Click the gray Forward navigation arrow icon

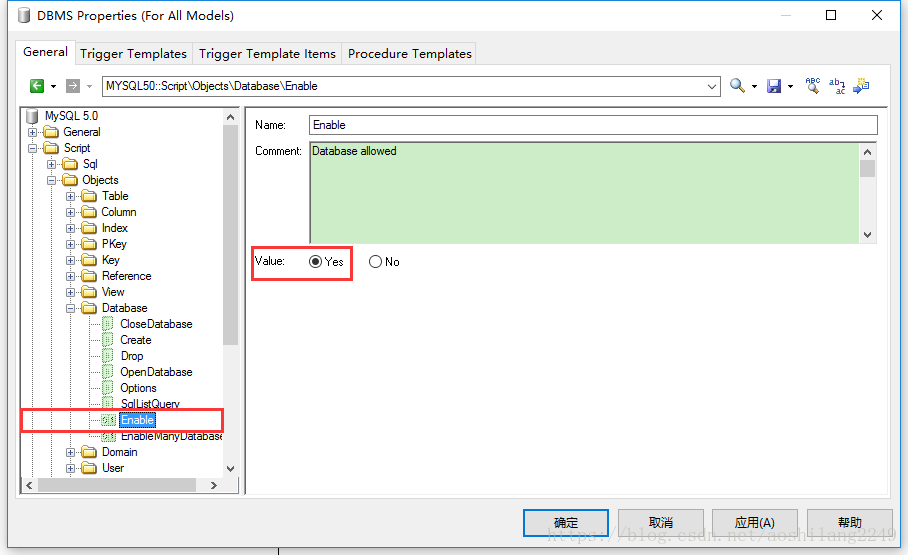point(73,86)
